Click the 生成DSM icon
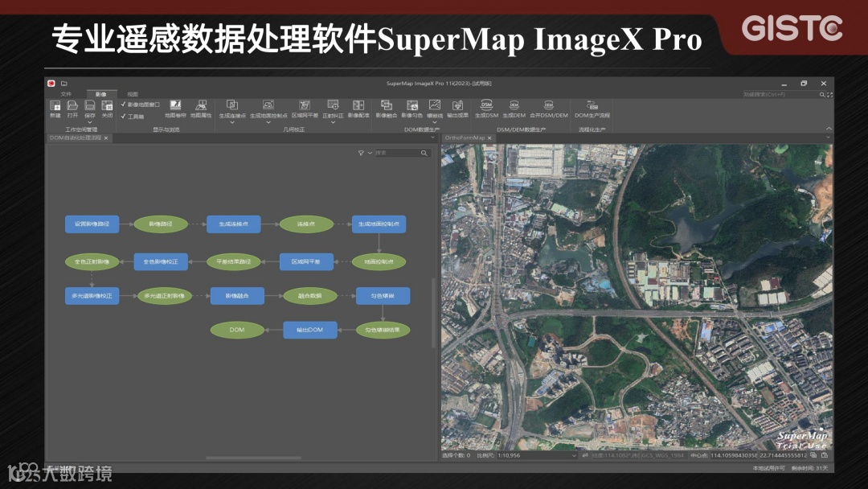 486,105
